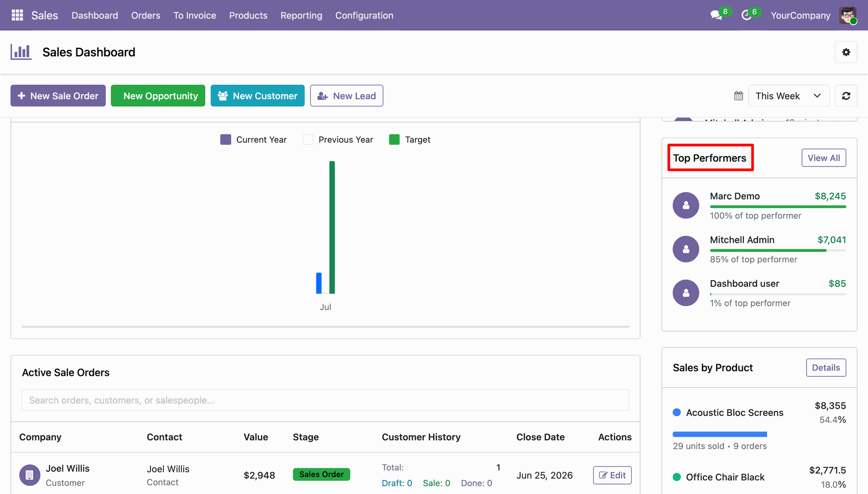868x494 pixels.
Task: Click the Sales app title
Action: click(45, 15)
